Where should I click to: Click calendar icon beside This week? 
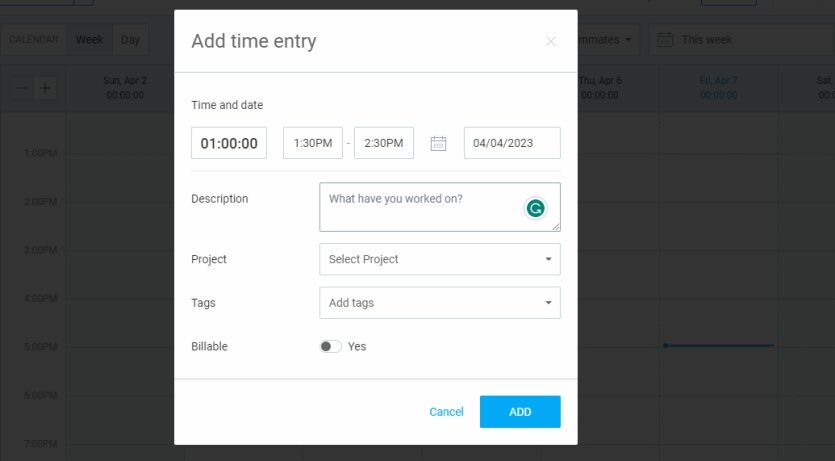pyautogui.click(x=665, y=40)
